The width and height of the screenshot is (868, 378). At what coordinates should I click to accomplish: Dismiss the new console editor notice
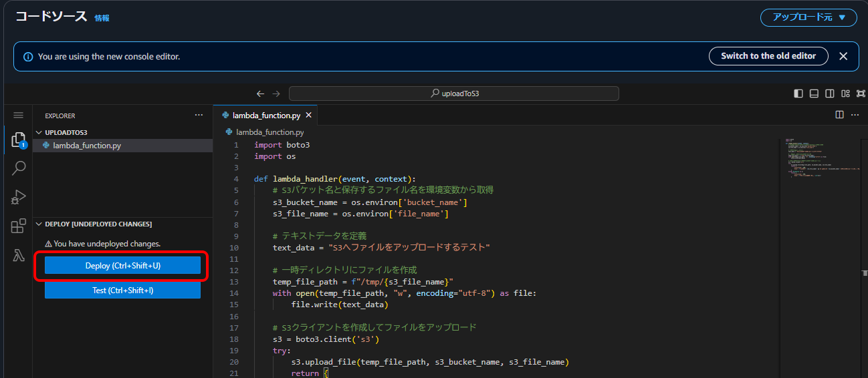(x=843, y=56)
